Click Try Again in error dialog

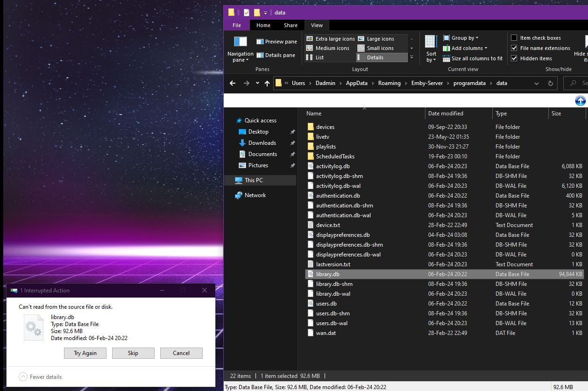[85, 353]
